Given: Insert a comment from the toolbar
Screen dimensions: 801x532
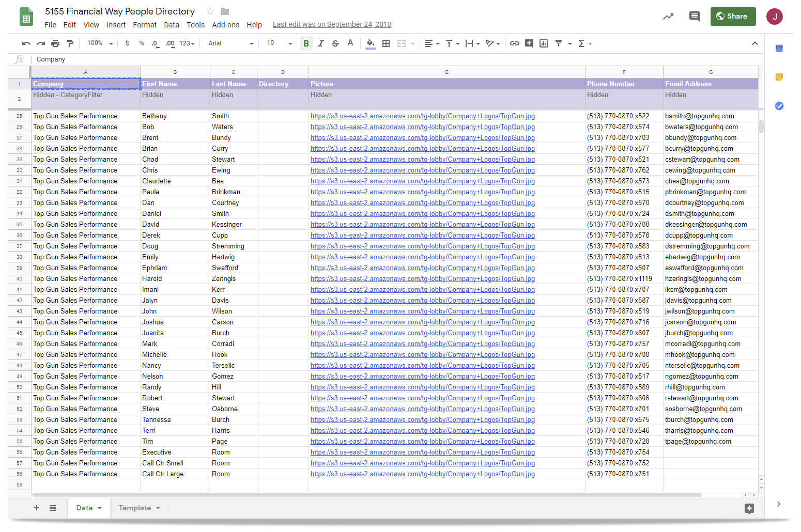Looking at the screenshot, I should pos(529,44).
